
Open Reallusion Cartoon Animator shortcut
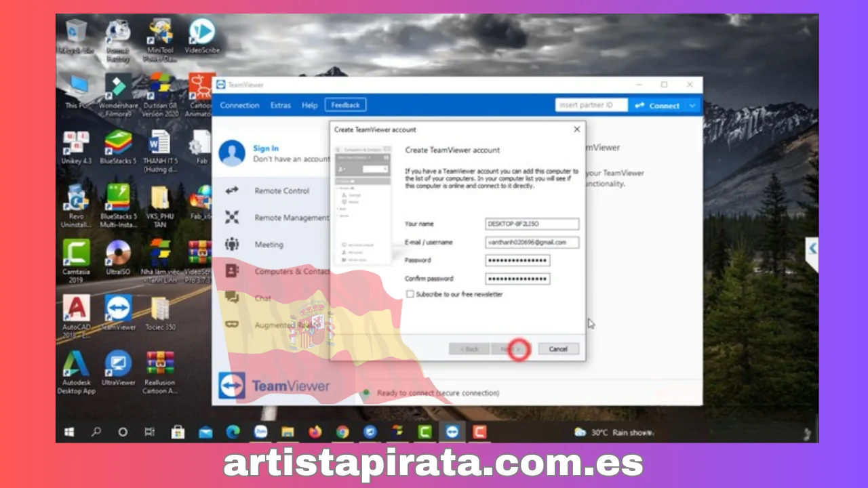coord(160,372)
